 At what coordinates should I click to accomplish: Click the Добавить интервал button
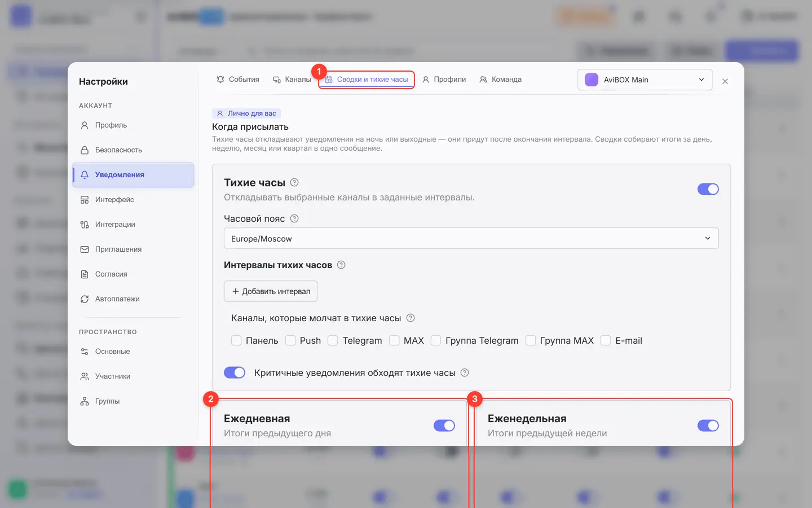(x=271, y=291)
